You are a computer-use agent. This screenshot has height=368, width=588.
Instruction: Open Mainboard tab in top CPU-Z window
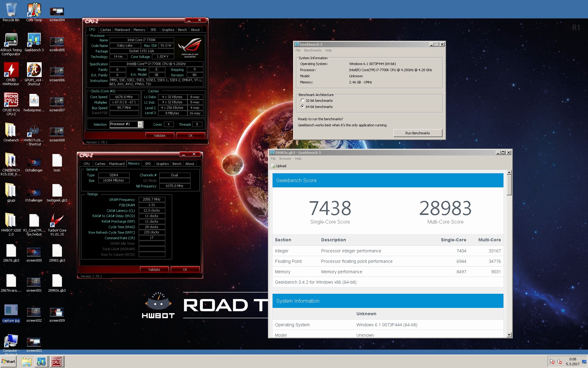click(x=122, y=30)
